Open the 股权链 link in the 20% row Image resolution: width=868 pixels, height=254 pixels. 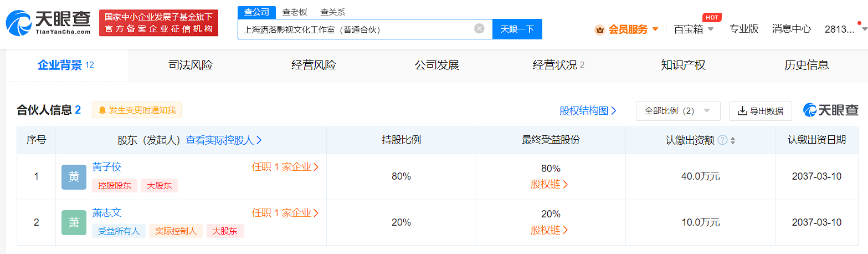pos(550,230)
